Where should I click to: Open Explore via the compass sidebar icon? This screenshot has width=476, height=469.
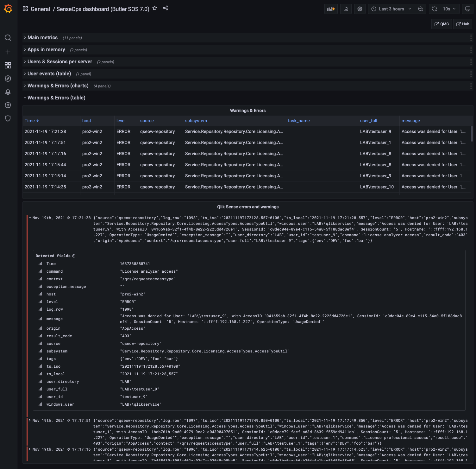coord(8,79)
